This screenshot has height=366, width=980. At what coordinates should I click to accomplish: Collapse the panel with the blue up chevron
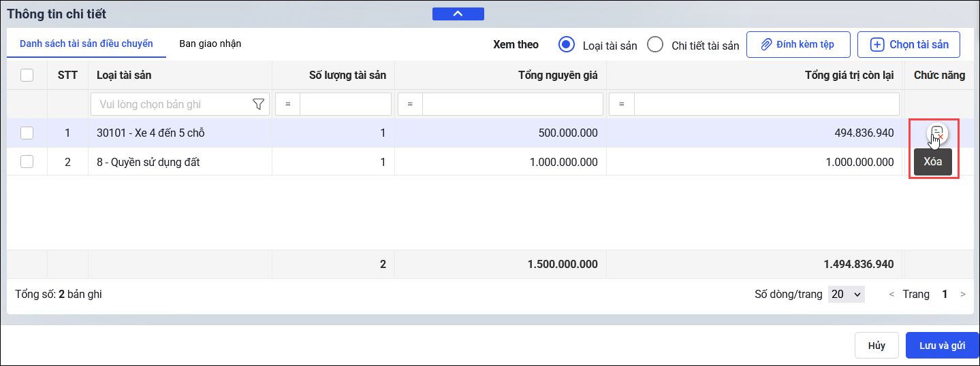(458, 14)
